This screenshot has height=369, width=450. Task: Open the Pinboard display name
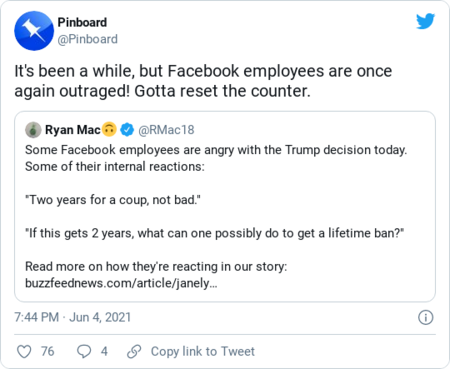click(82, 22)
